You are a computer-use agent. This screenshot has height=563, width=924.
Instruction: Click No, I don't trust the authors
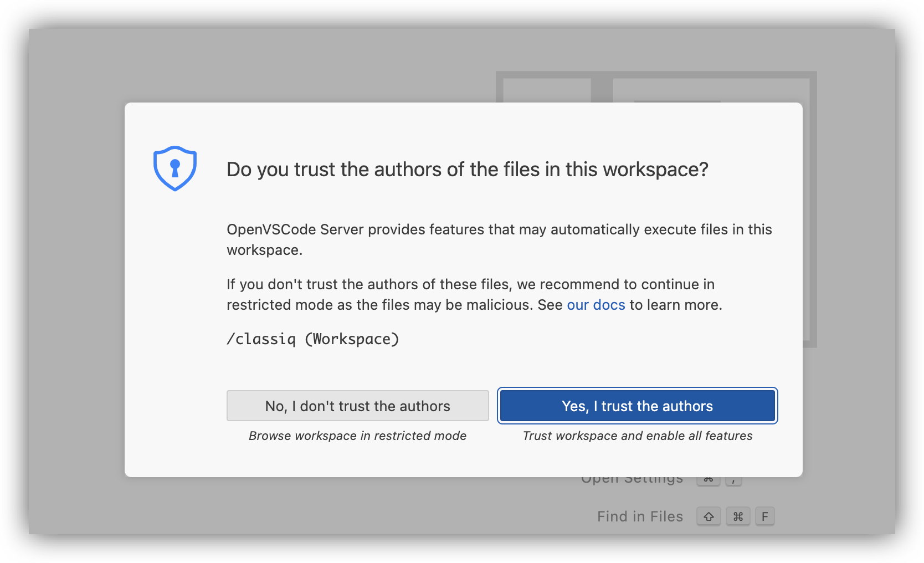(357, 406)
